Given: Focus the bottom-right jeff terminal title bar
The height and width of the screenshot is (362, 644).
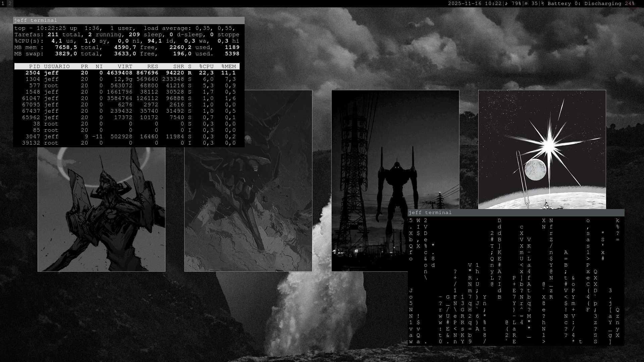Looking at the screenshot, I should pyautogui.click(x=516, y=213).
